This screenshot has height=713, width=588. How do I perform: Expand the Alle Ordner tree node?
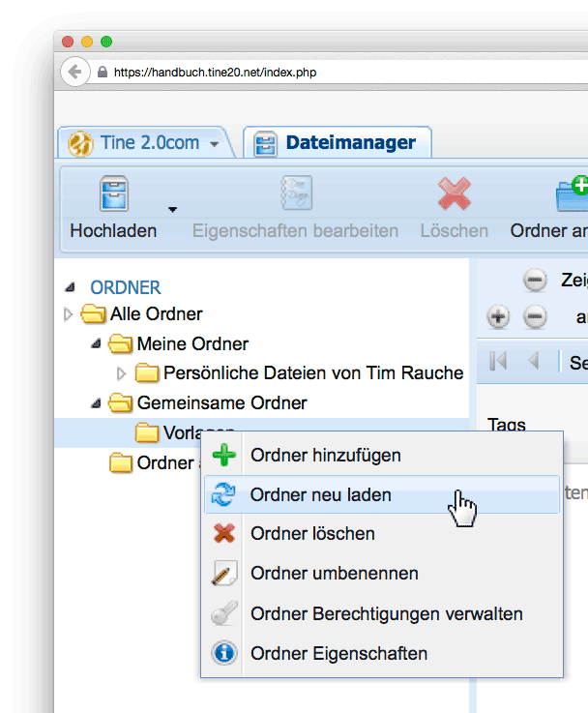pyautogui.click(x=68, y=314)
